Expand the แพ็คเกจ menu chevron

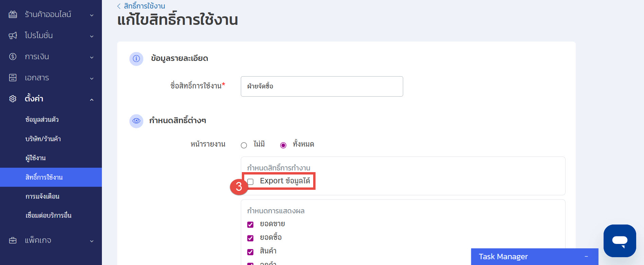click(x=92, y=241)
